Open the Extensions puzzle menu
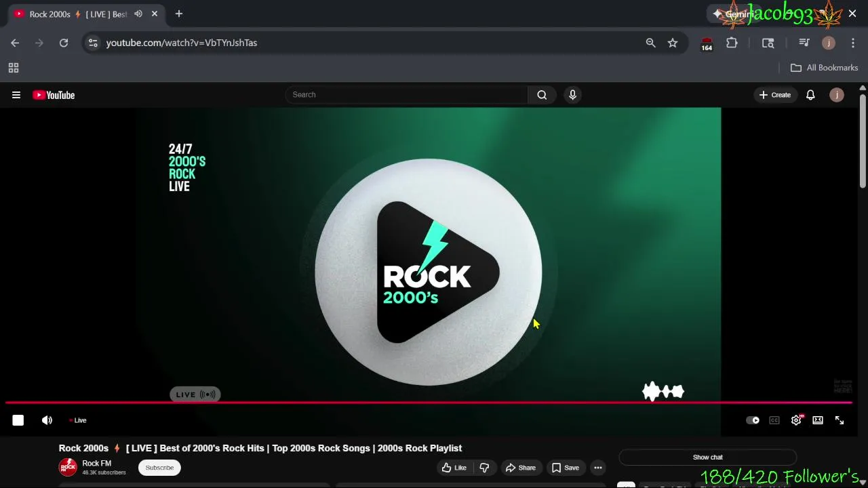 [732, 43]
